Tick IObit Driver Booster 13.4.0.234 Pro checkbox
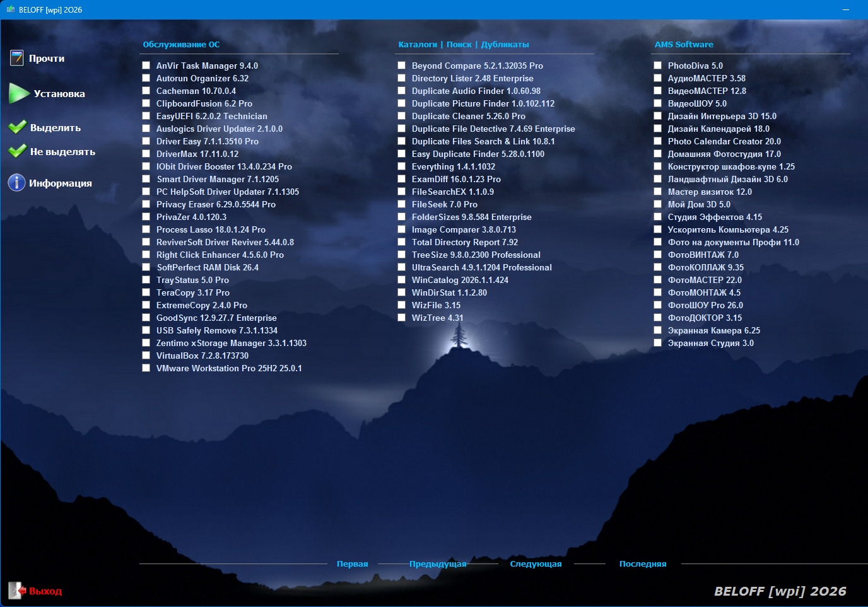868x607 pixels. pyautogui.click(x=146, y=166)
